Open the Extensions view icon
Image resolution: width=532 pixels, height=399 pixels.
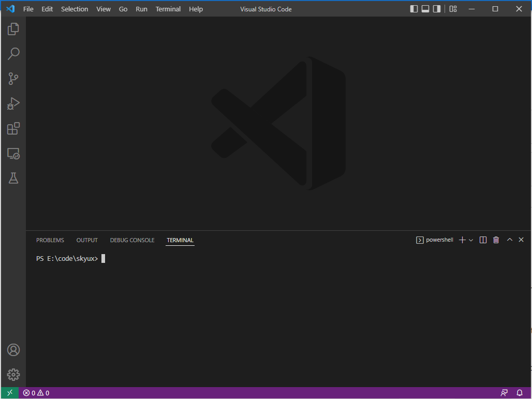[13, 128]
